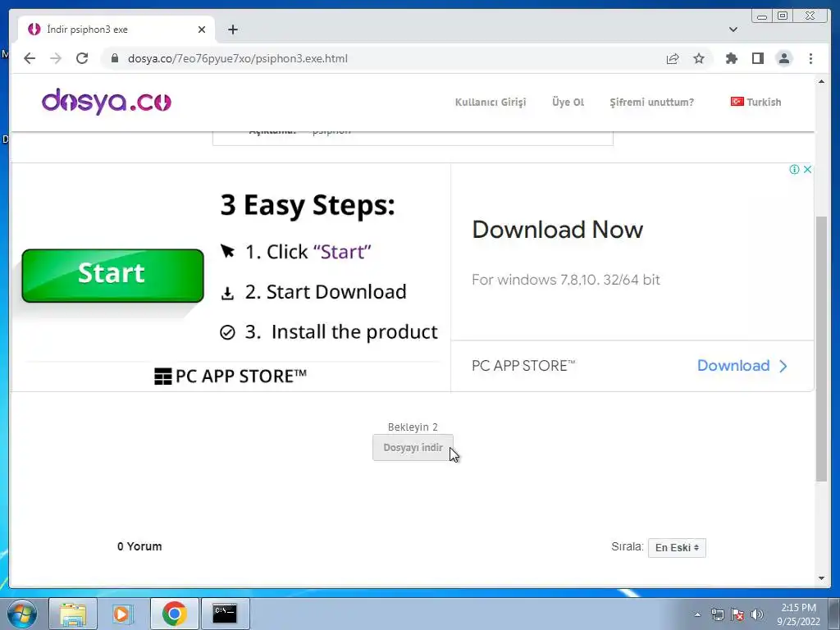Screen dimensions: 840x630
Task: Click the 3. Install the product text
Action: (341, 332)
